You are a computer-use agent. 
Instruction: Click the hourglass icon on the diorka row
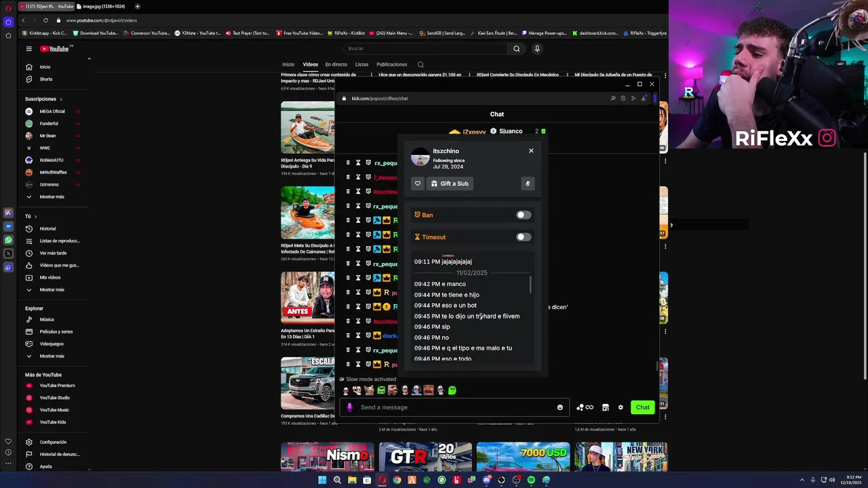(x=358, y=335)
